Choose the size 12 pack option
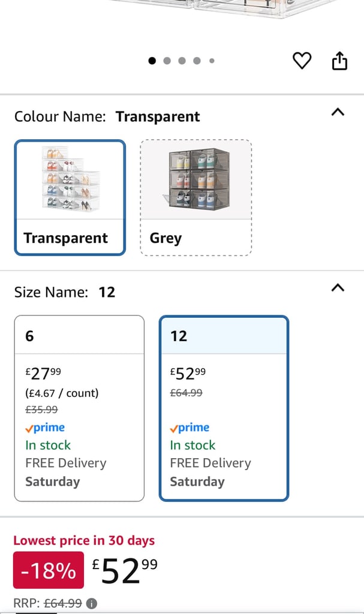 [224, 408]
